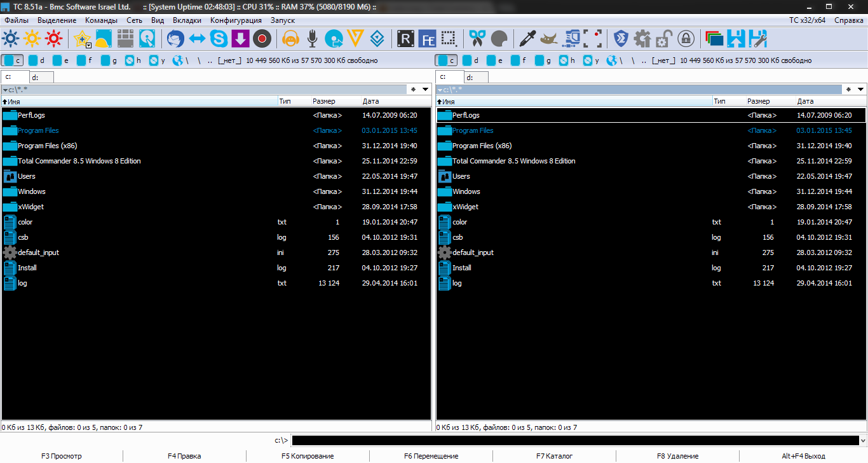This screenshot has width=868, height=463.
Task: Click the red record button icon
Action: (262, 39)
